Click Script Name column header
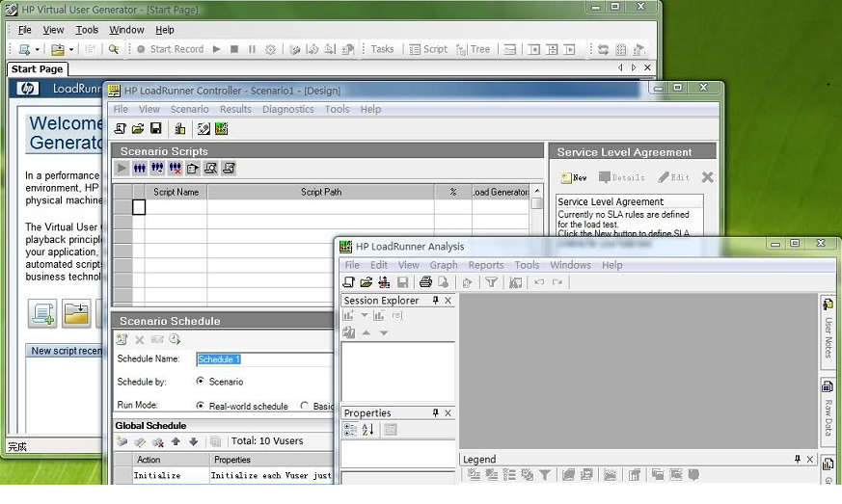The width and height of the screenshot is (842, 504). pos(176,192)
